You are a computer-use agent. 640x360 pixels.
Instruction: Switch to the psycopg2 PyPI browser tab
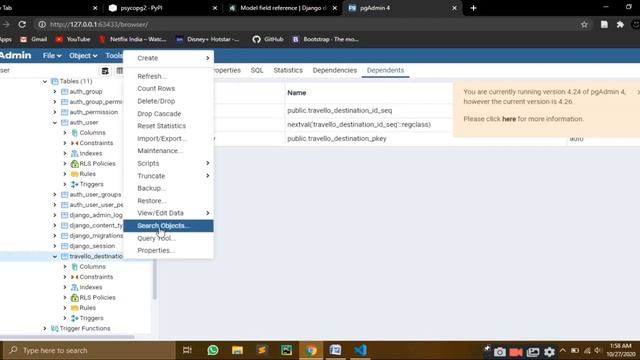click(x=161, y=8)
